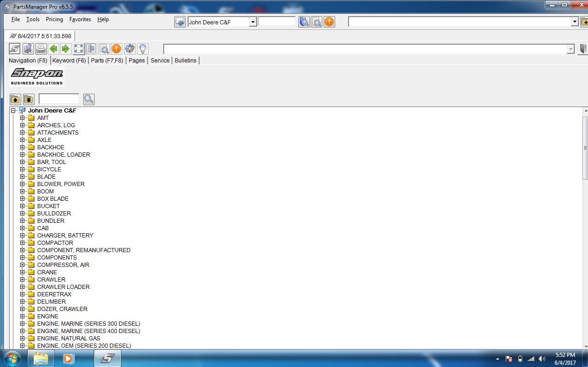Switch to the Service tab
The image size is (588, 367).
click(160, 61)
